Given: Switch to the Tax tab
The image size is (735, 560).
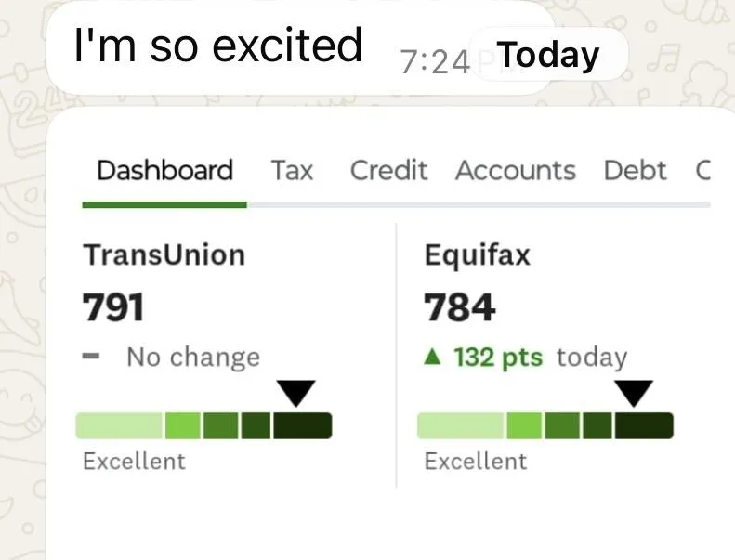Looking at the screenshot, I should coord(292,171).
